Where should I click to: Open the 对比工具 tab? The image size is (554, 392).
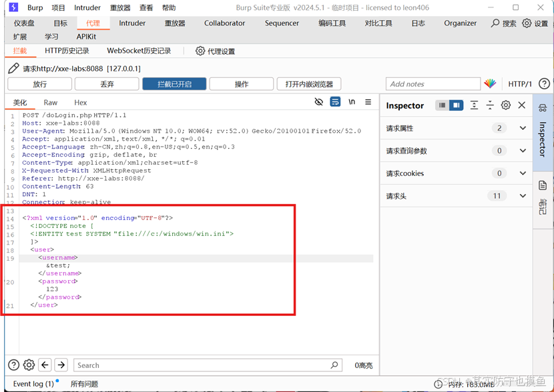point(378,23)
